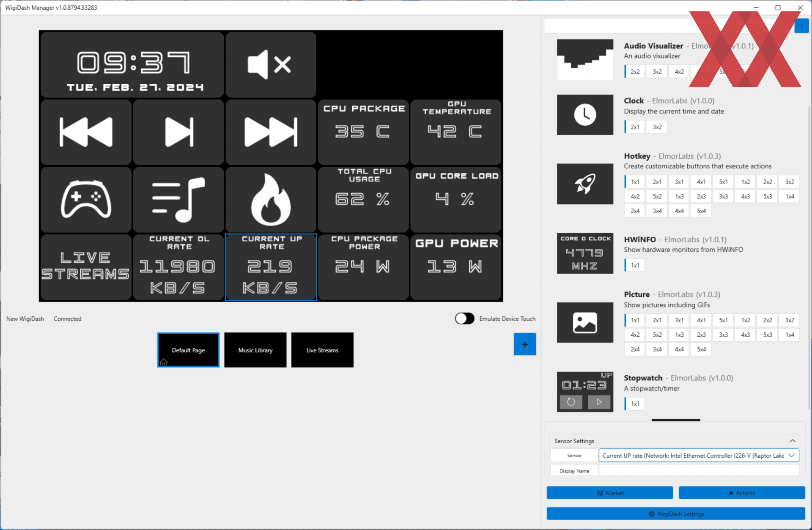Select the GPU Core Load widget

456,199
